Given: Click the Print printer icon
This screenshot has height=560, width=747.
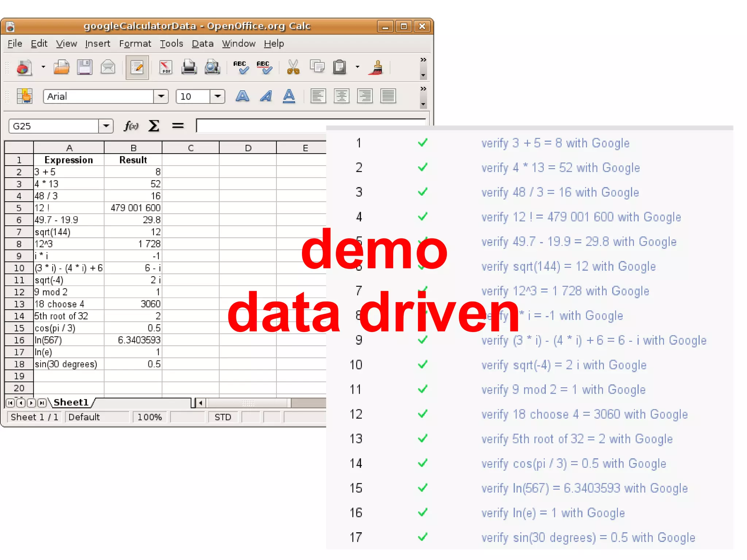Looking at the screenshot, I should [x=189, y=67].
